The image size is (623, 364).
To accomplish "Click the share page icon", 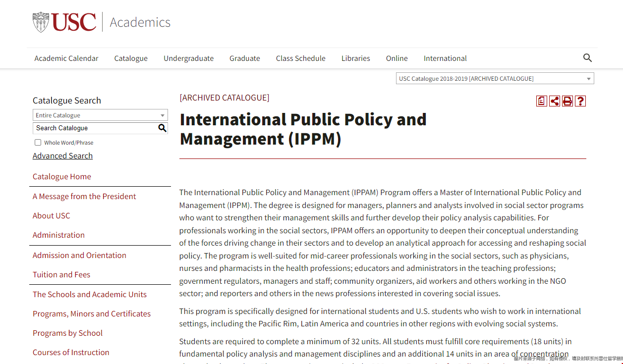I will pos(555,101).
